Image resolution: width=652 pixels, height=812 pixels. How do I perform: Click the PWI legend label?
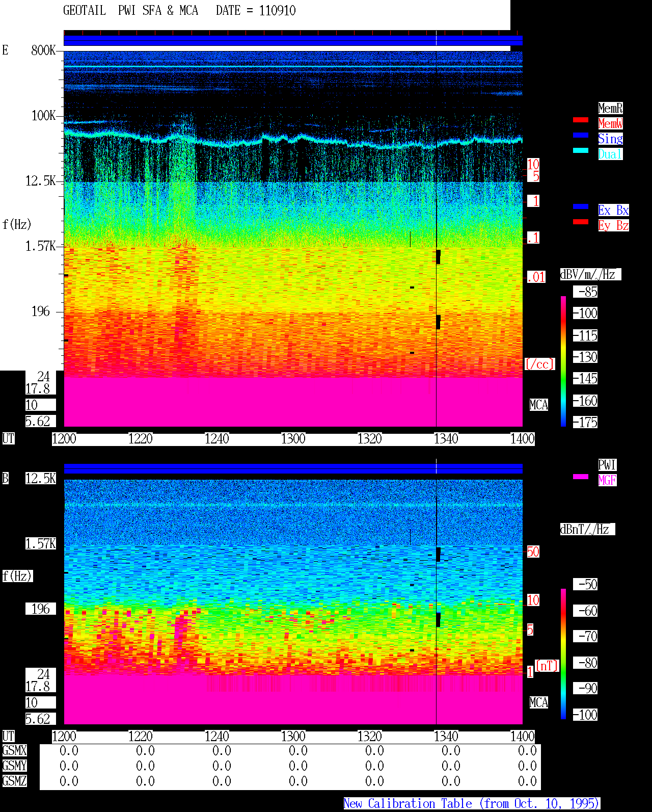(607, 465)
